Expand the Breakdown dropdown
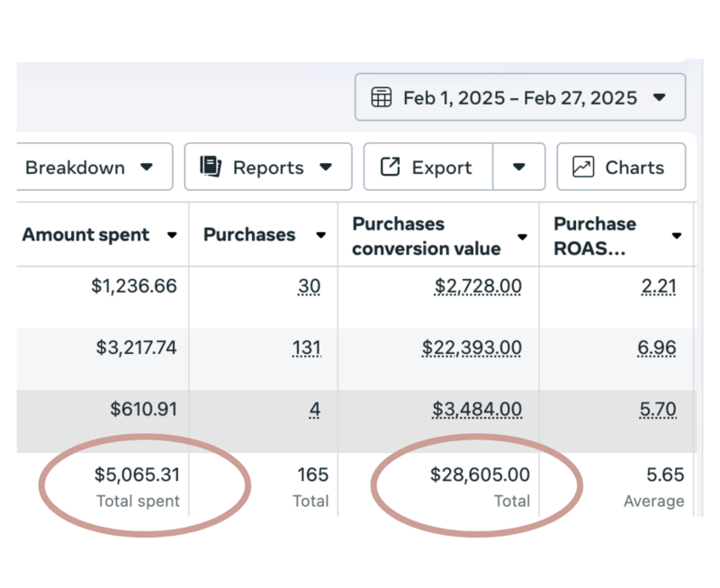 (94, 167)
